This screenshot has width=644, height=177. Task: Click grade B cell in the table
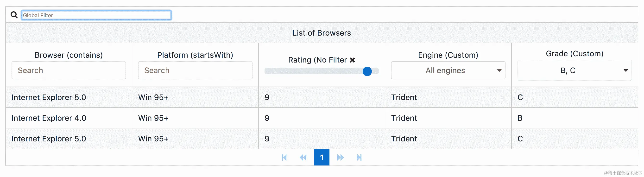520,118
